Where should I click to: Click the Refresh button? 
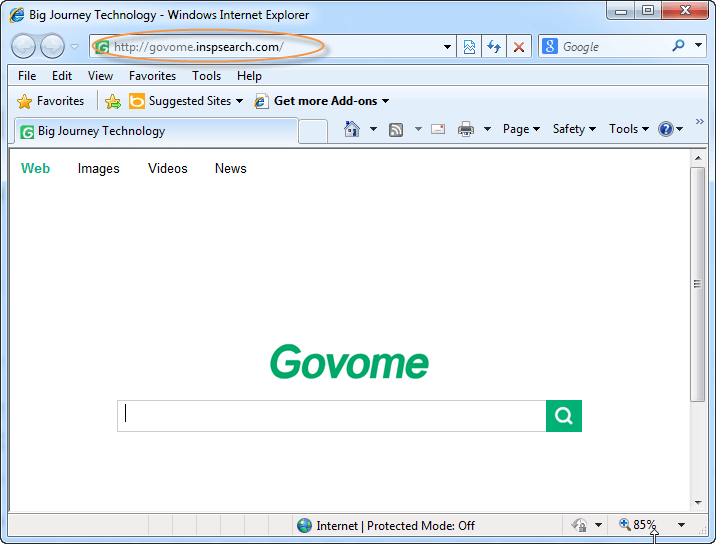tap(494, 47)
